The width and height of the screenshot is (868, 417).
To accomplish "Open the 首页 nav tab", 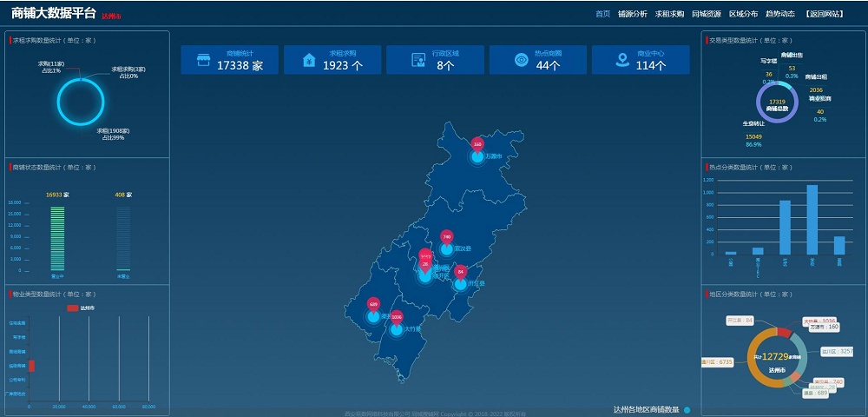I will 603,14.
